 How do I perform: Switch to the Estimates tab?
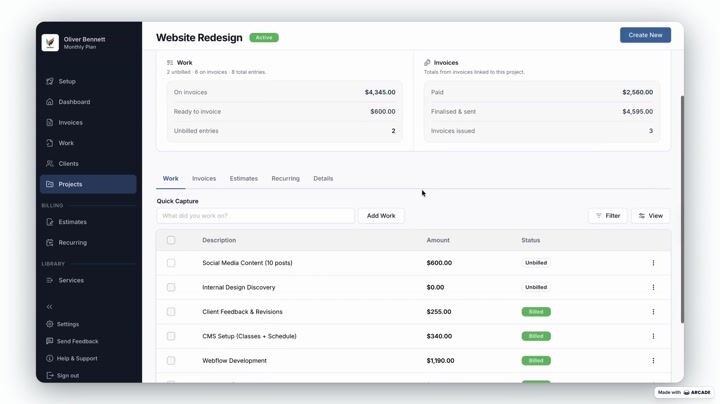tap(244, 179)
